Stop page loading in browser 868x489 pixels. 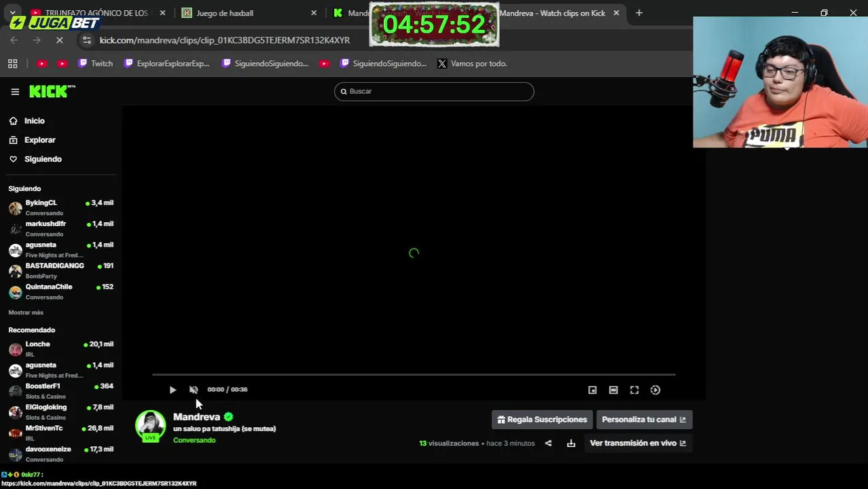[59, 40]
